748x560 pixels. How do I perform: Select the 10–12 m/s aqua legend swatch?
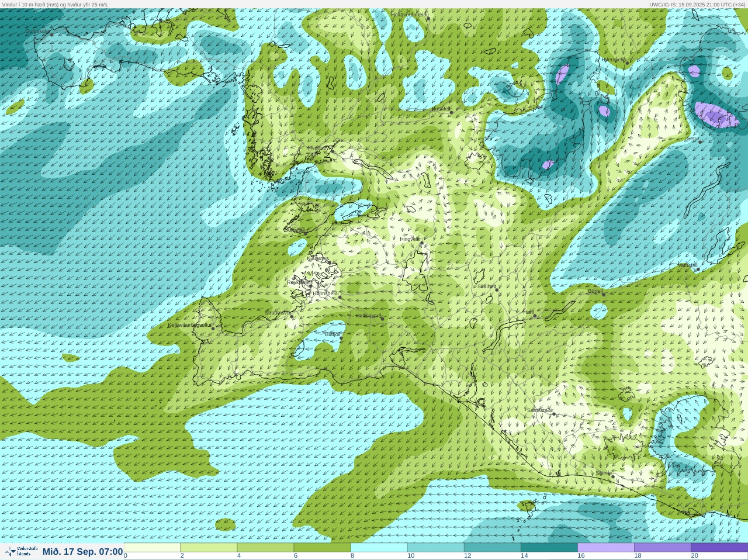[435, 548]
